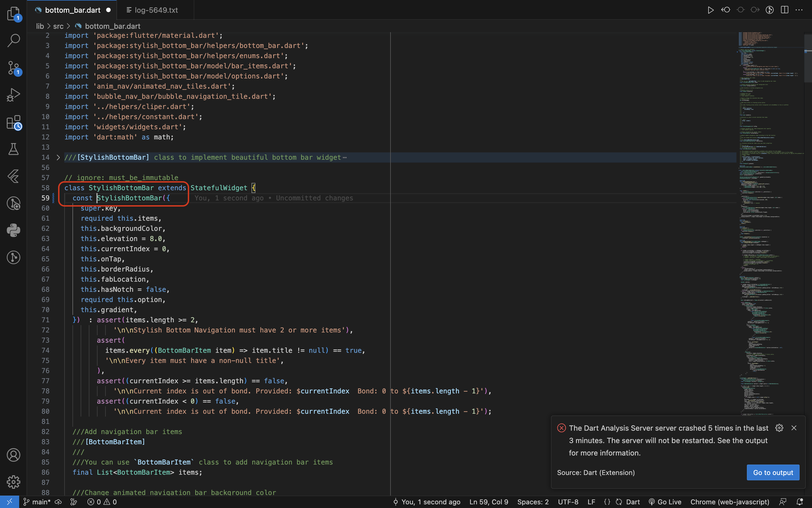Screen dimensions: 812x508
Task: Checkout branch via main* status item
Action: click(37, 502)
